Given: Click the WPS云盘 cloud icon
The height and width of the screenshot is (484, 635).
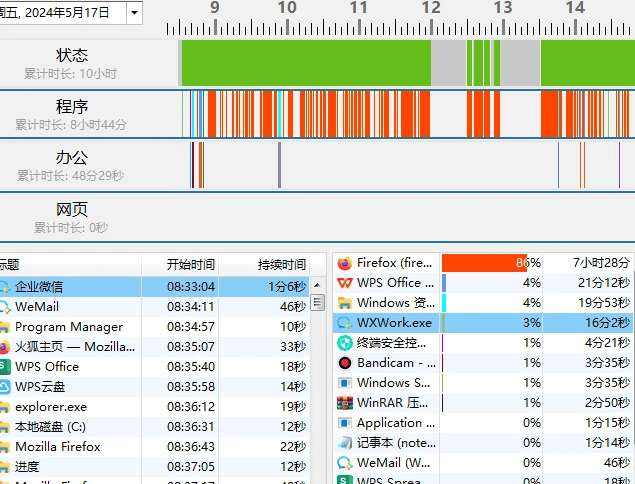Looking at the screenshot, I should coord(4,386).
